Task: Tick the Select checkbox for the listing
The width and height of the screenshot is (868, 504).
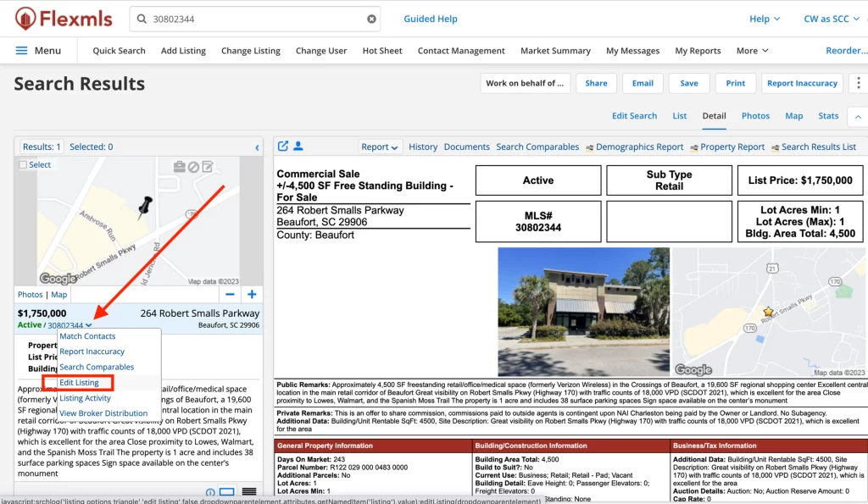Action: [x=23, y=165]
